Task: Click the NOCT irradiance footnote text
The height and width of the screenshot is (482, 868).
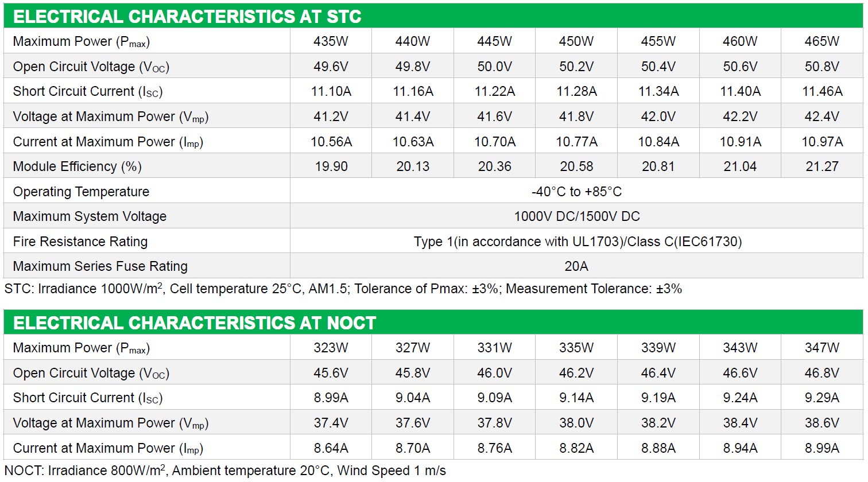Action: (x=225, y=471)
